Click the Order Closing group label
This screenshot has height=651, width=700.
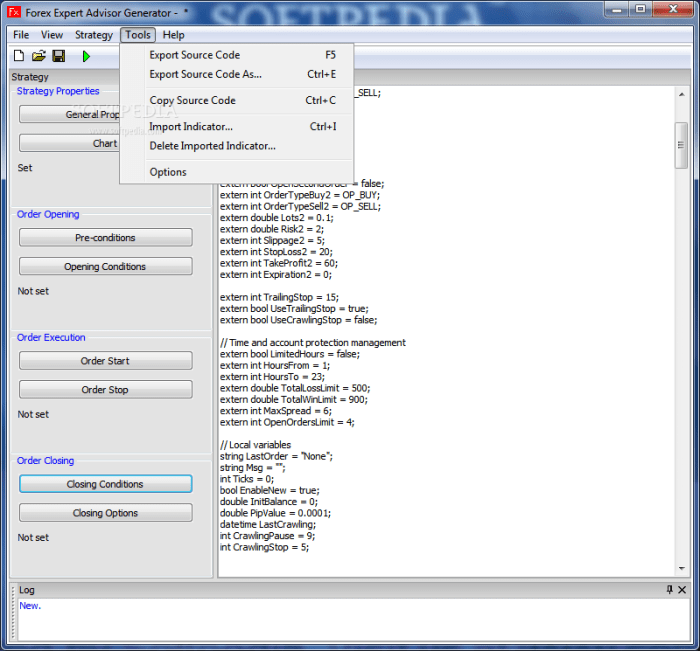pos(45,460)
